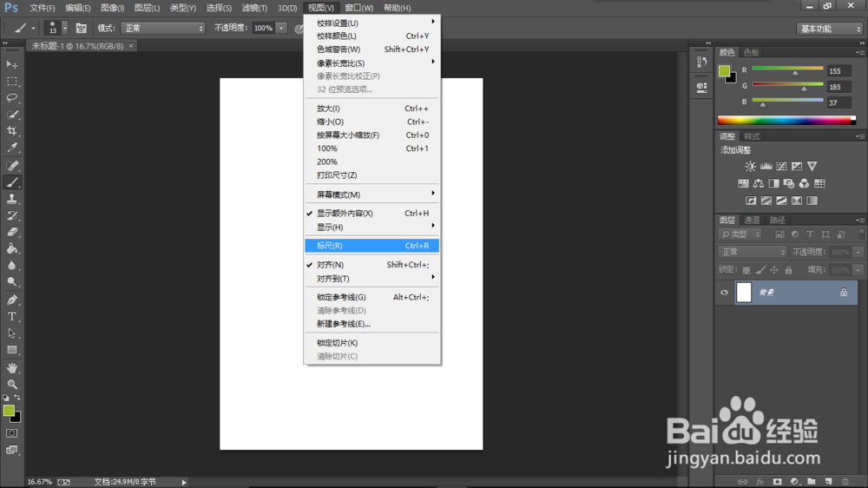This screenshot has width=868, height=488.
Task: Click Background layer thumbnail
Action: [744, 293]
